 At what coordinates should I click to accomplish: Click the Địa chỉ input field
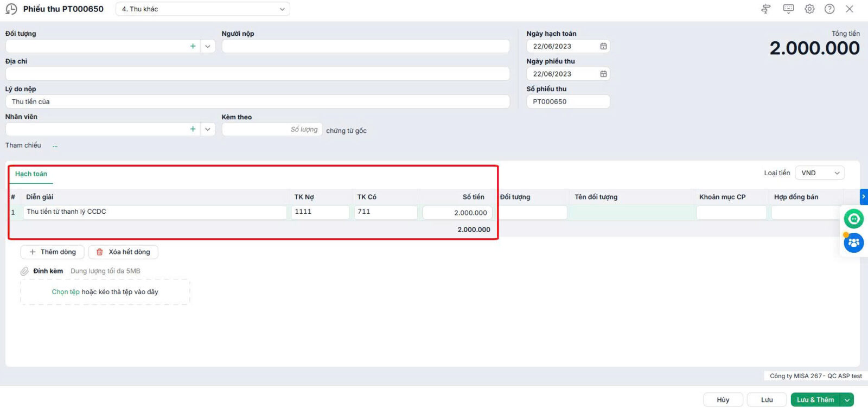tap(258, 74)
